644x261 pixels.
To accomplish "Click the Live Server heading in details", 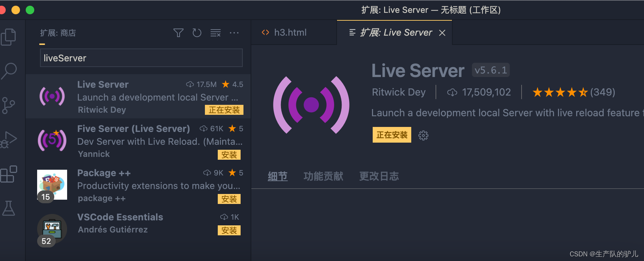I will [418, 71].
